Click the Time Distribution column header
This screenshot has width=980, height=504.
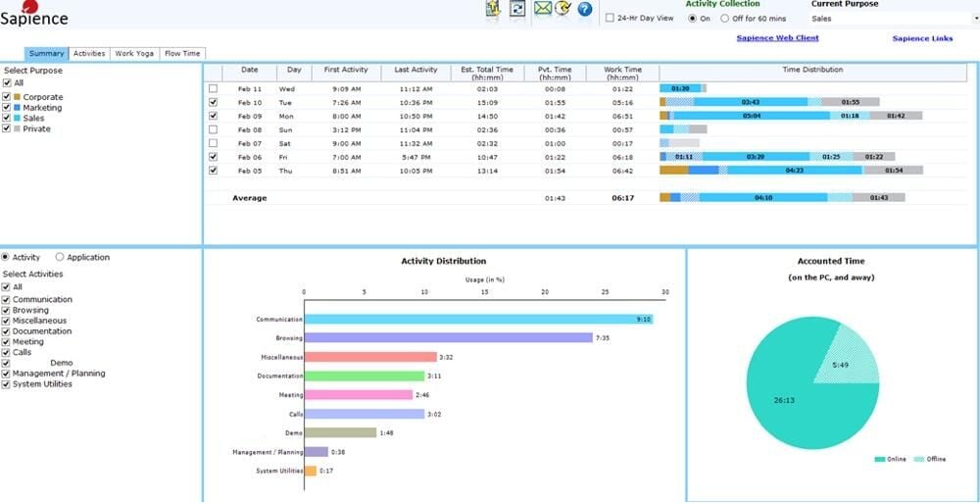click(812, 72)
